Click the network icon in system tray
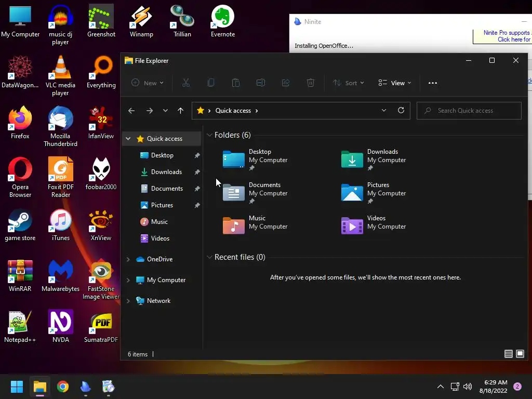532x399 pixels. [455, 387]
